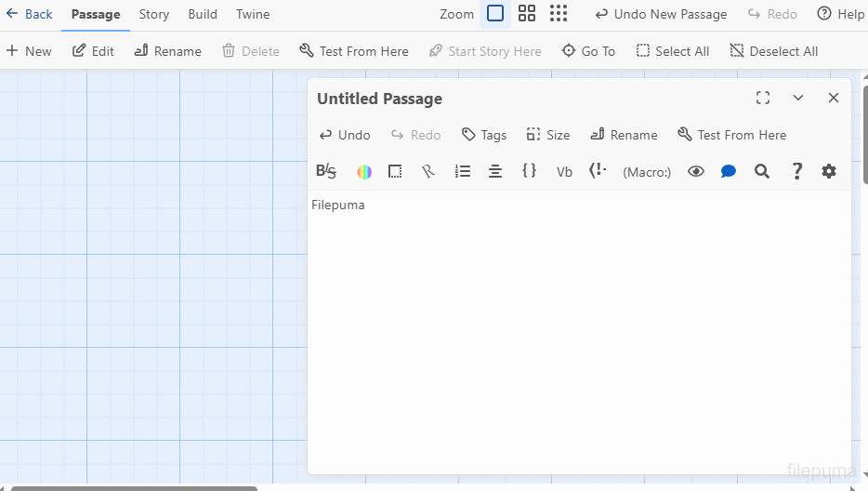Collapse the Untitled Passage dialog chevron
Viewport: 868px width, 491px height.
click(798, 99)
